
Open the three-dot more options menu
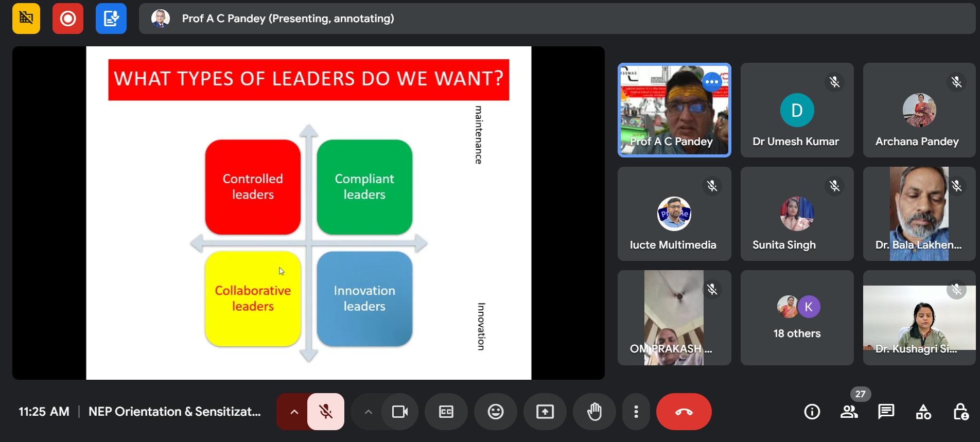[636, 412]
